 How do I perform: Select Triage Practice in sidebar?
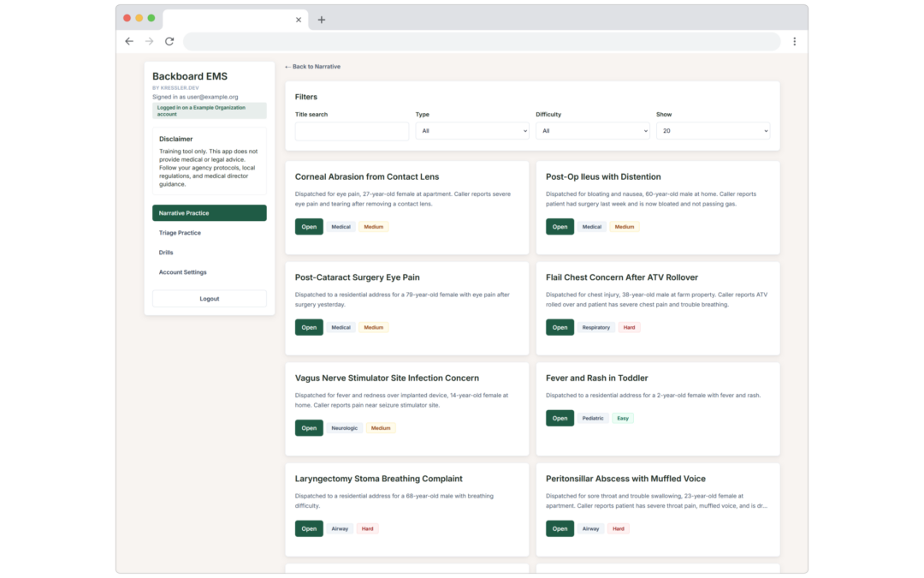click(210, 233)
